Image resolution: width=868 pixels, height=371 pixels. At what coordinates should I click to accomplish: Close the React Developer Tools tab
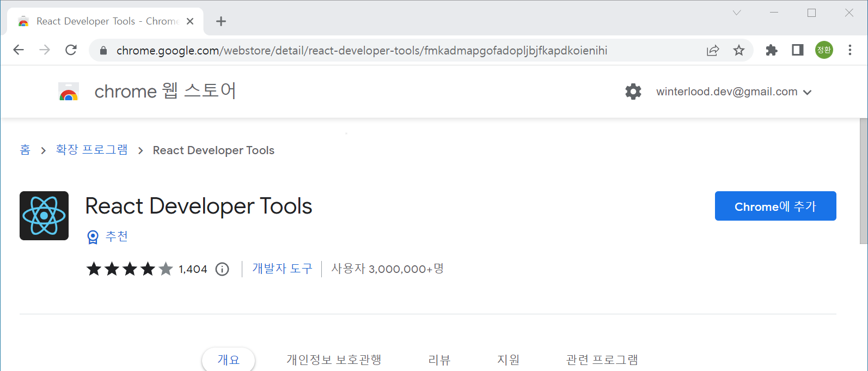[x=190, y=21]
